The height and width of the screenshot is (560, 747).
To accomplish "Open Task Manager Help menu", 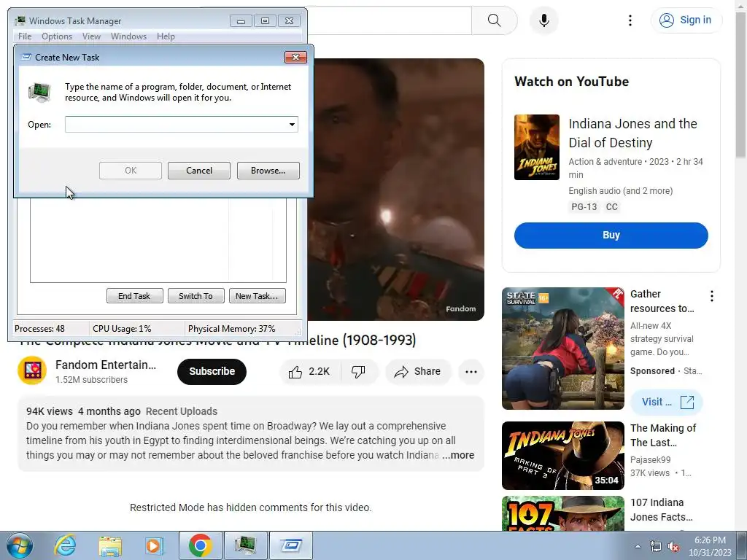I will 166,36.
